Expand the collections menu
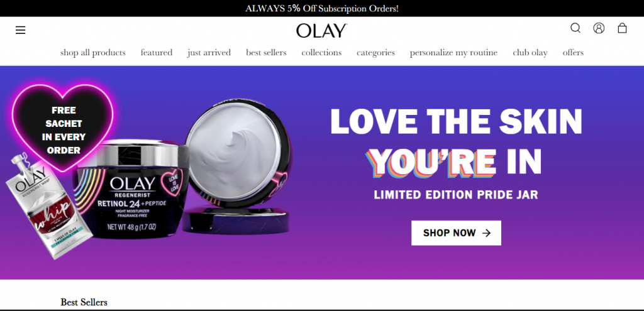Viewport: 644px width, 311px height. tap(321, 53)
